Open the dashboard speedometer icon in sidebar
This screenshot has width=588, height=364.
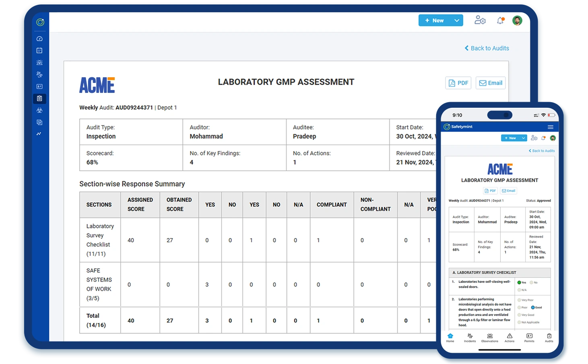[39, 39]
